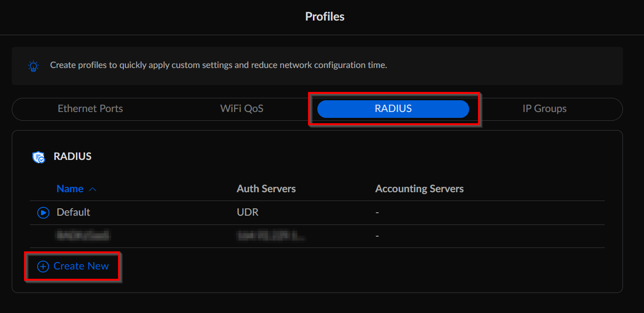
Task: Click the Auth Servers column header
Action: click(266, 188)
